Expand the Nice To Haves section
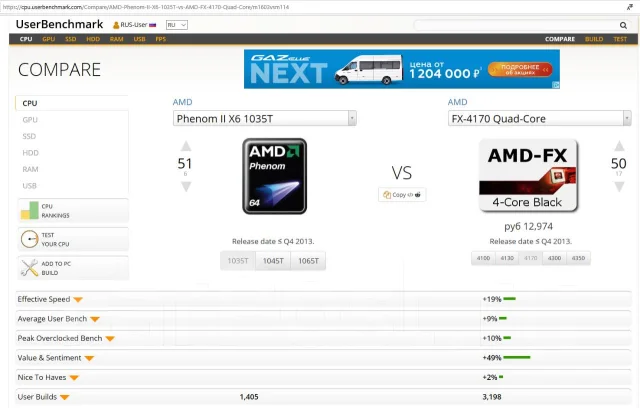 [74, 378]
